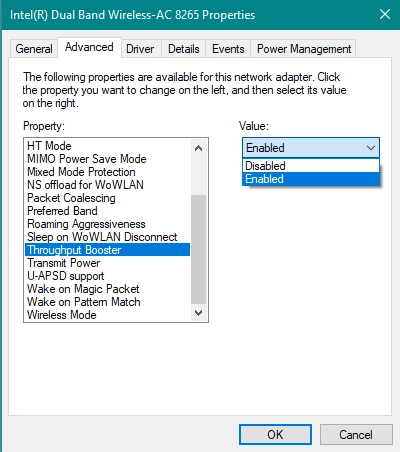Choose Roaming Aggressiveness property

(x=107, y=224)
